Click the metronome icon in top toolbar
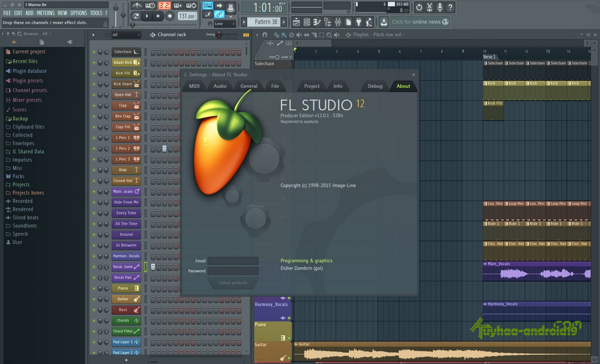 point(137,6)
